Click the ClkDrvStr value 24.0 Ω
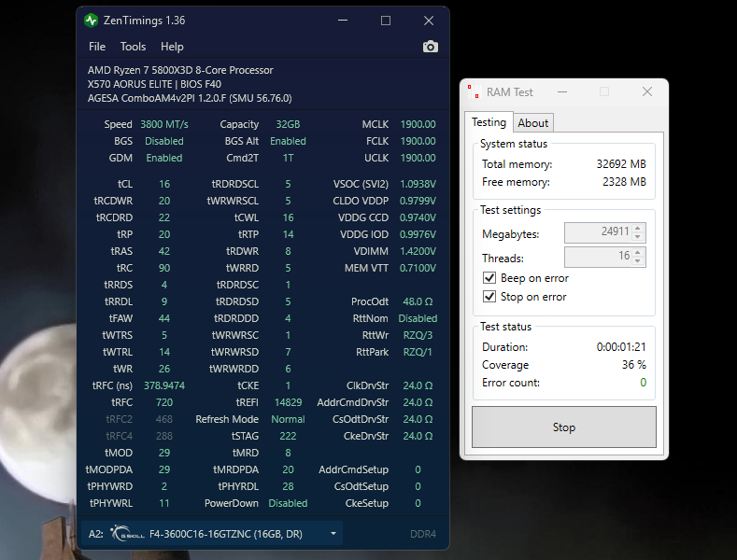737x560 pixels. (x=418, y=385)
